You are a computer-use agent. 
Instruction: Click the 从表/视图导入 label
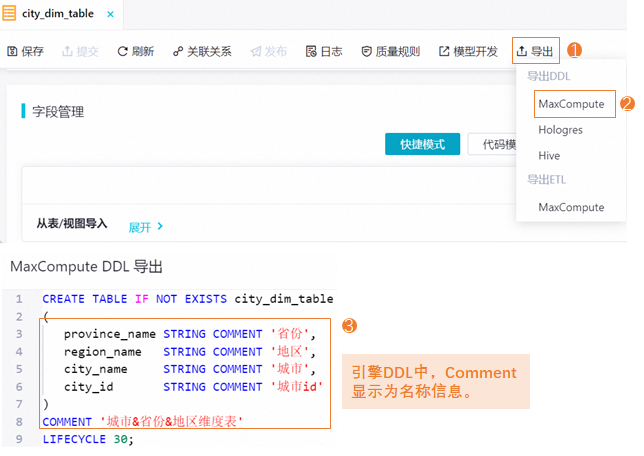[72, 223]
